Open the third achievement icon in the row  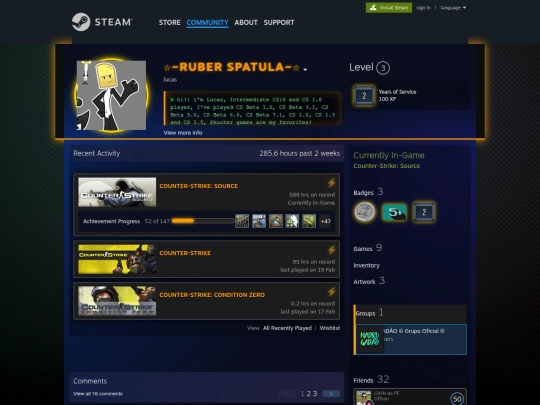(276, 221)
